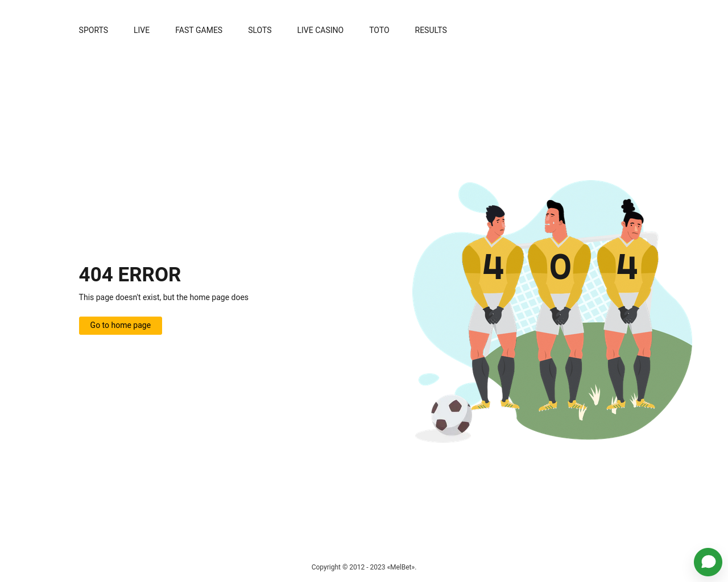The height and width of the screenshot is (582, 728).
Task: Click the 404 ERROR heading
Action: coord(130,275)
